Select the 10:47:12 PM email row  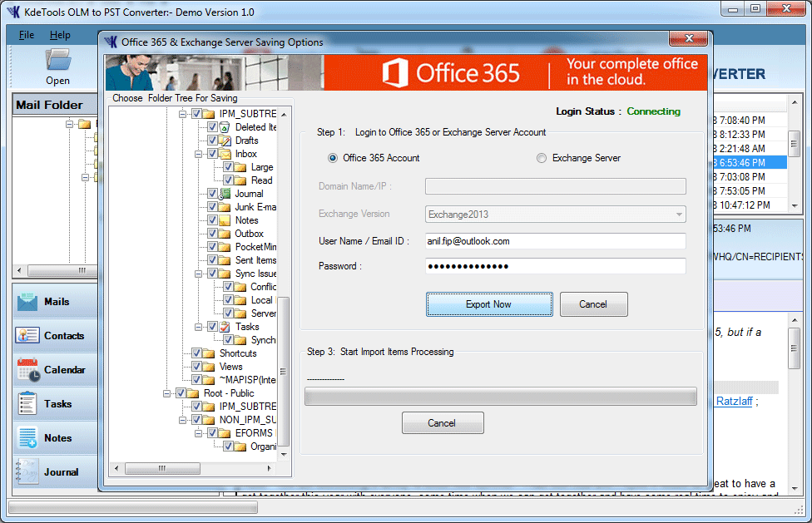pos(750,205)
